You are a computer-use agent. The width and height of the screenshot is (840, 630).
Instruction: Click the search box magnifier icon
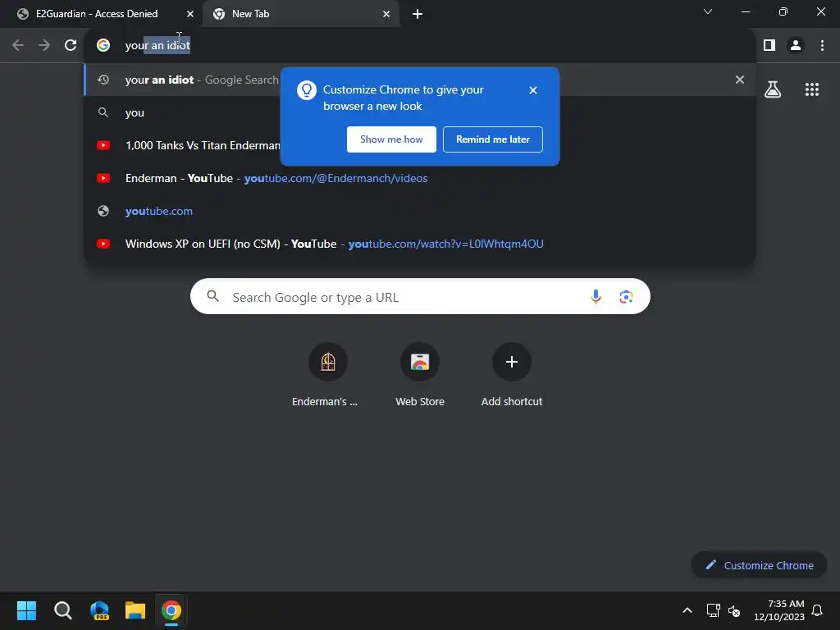coord(212,295)
